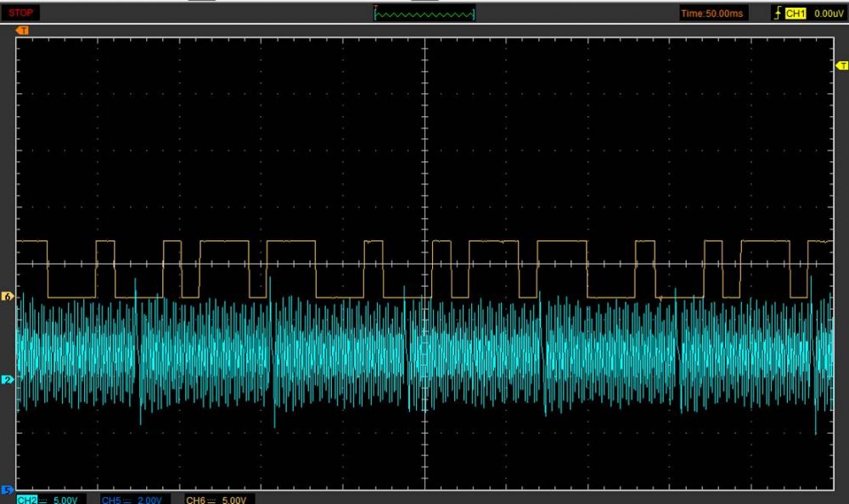Click the channel 2 ground reference marker
849x504 pixels.
click(x=8, y=379)
